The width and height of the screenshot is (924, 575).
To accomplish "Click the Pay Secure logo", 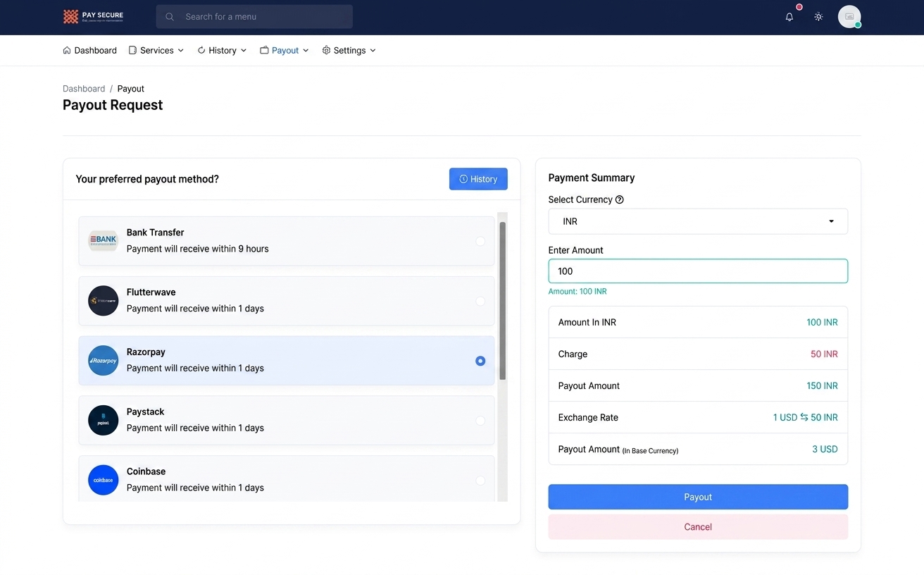I will coord(93,16).
